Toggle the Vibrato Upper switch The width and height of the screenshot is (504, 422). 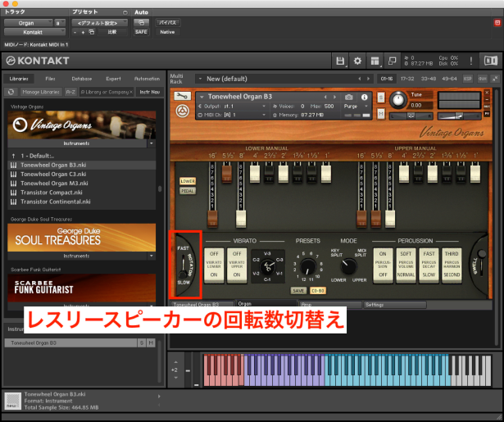[x=237, y=265]
